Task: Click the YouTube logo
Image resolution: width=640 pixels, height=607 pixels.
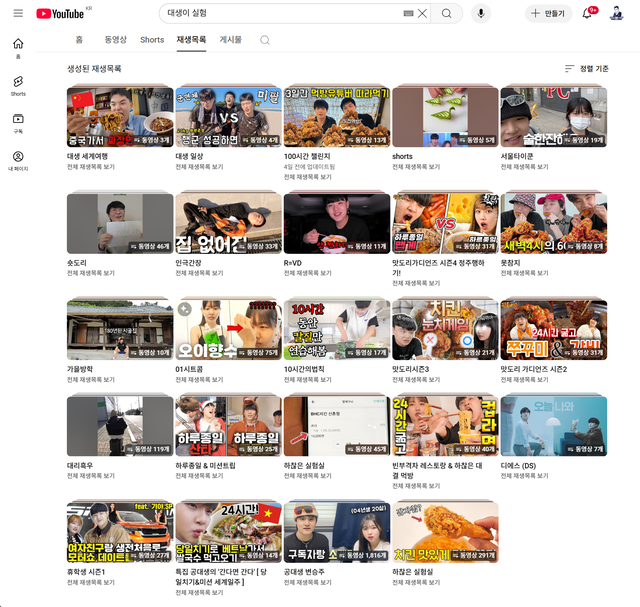Action: click(x=59, y=13)
